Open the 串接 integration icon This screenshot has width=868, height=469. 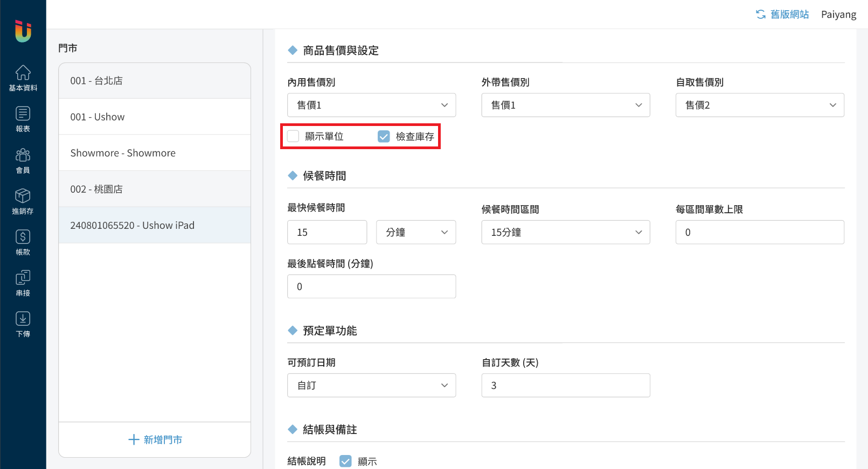pyautogui.click(x=23, y=278)
